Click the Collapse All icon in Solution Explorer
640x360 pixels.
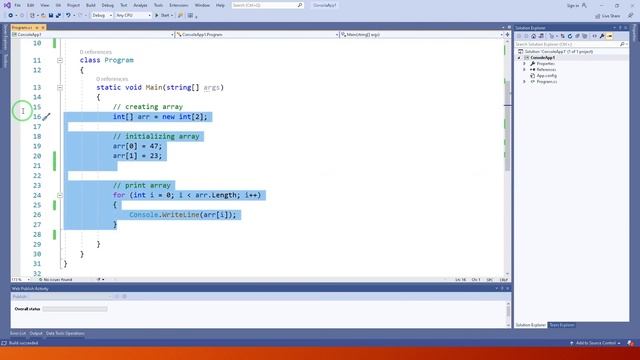click(x=577, y=36)
